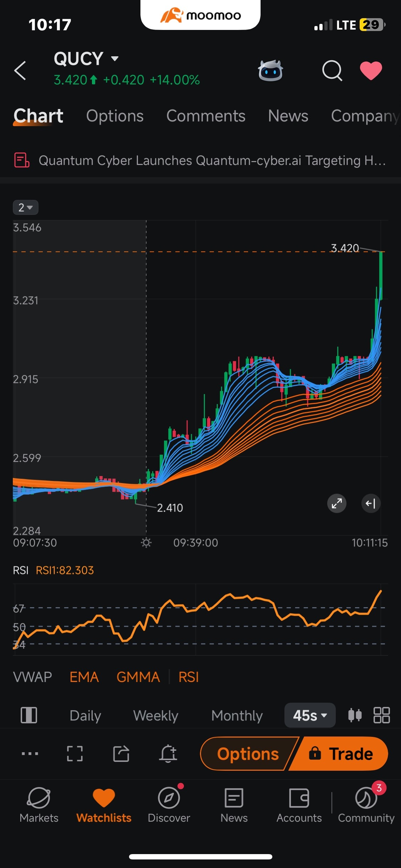Open Discover section
Image resolution: width=401 pixels, height=868 pixels.
[x=169, y=805]
